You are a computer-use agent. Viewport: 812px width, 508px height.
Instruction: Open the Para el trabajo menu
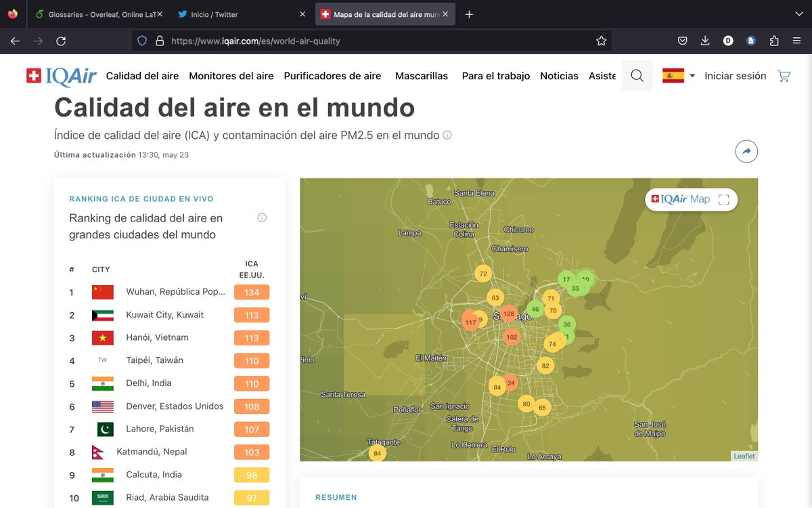pos(496,76)
